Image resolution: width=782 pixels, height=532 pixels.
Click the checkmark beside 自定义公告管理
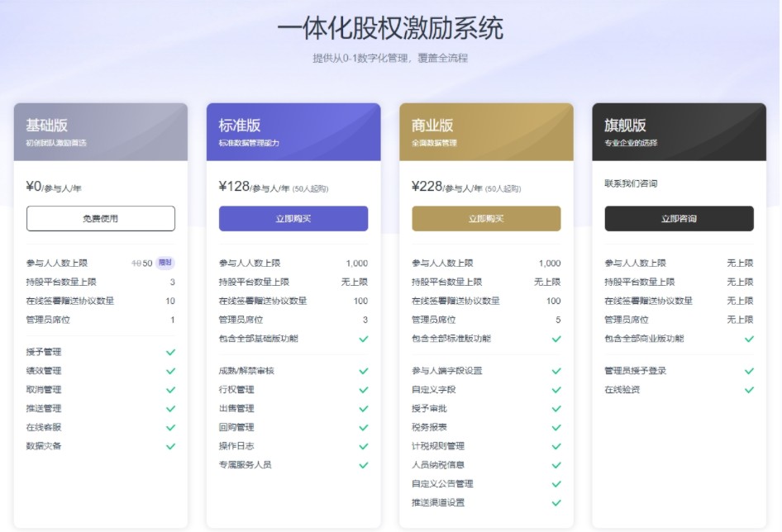pos(556,484)
